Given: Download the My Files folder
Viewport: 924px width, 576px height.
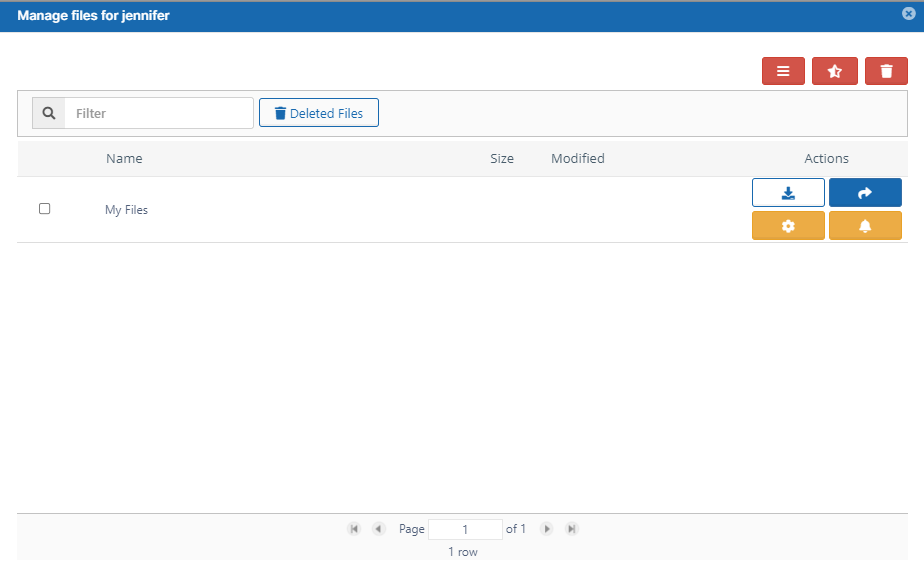Looking at the screenshot, I should click(788, 193).
